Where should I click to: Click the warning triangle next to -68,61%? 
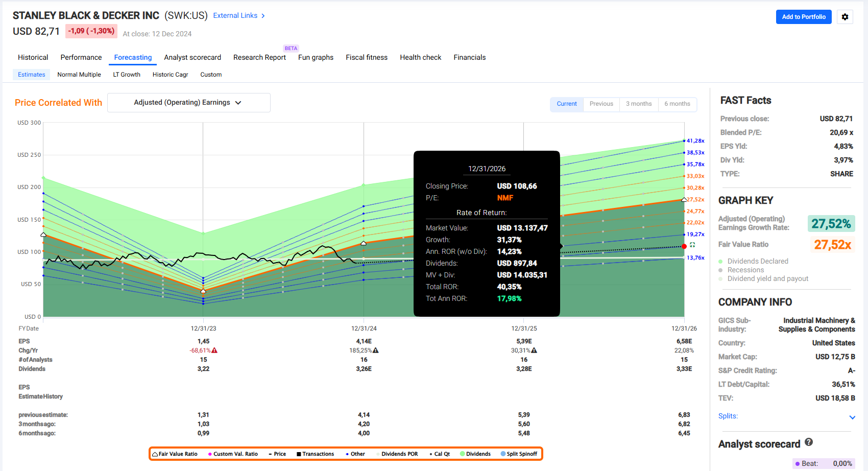214,350
